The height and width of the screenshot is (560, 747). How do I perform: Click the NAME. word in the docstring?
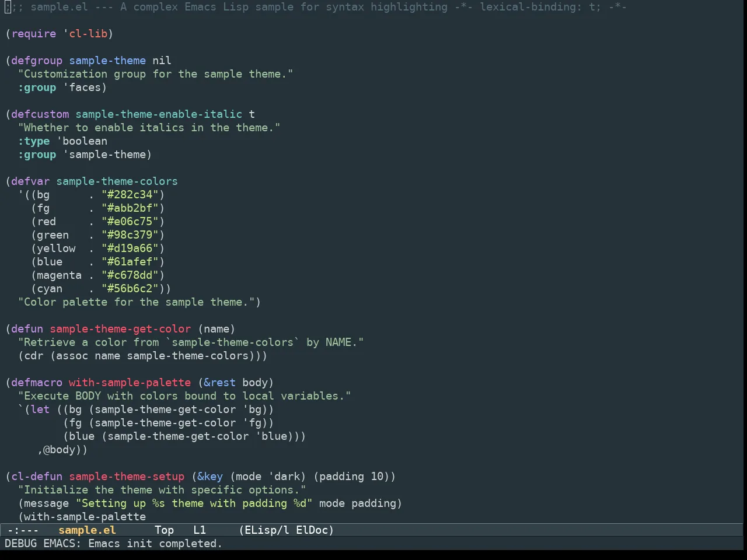click(x=341, y=342)
